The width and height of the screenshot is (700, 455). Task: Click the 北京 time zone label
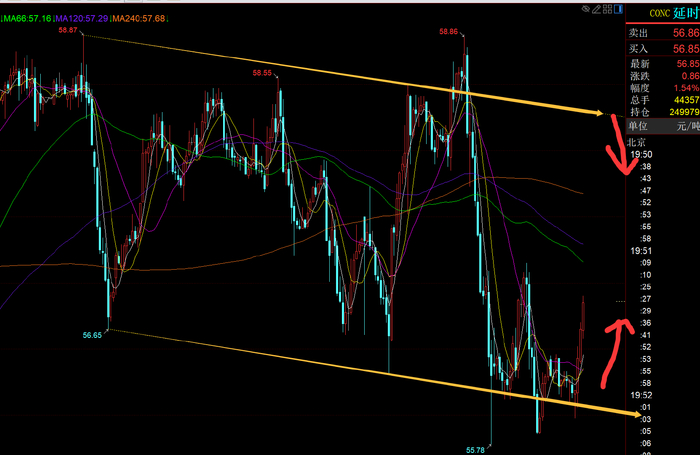coord(636,142)
